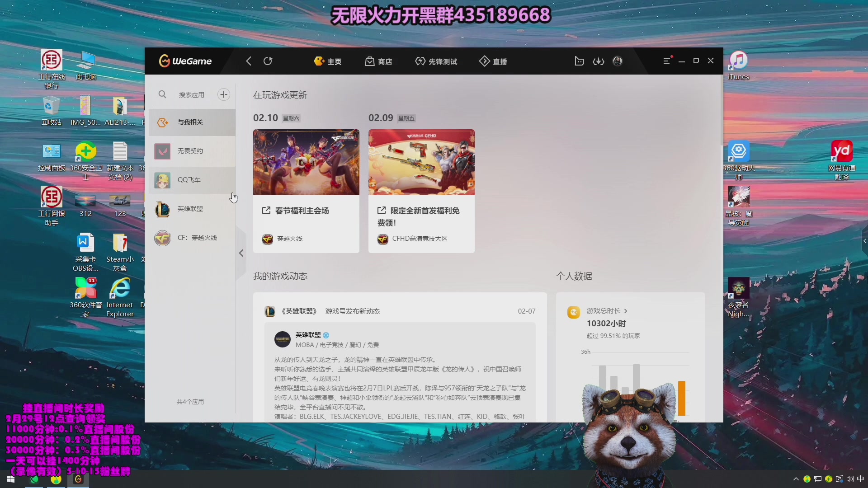Open 360安全卫士 desktop icon
Image resolution: width=868 pixels, height=488 pixels.
click(x=86, y=161)
